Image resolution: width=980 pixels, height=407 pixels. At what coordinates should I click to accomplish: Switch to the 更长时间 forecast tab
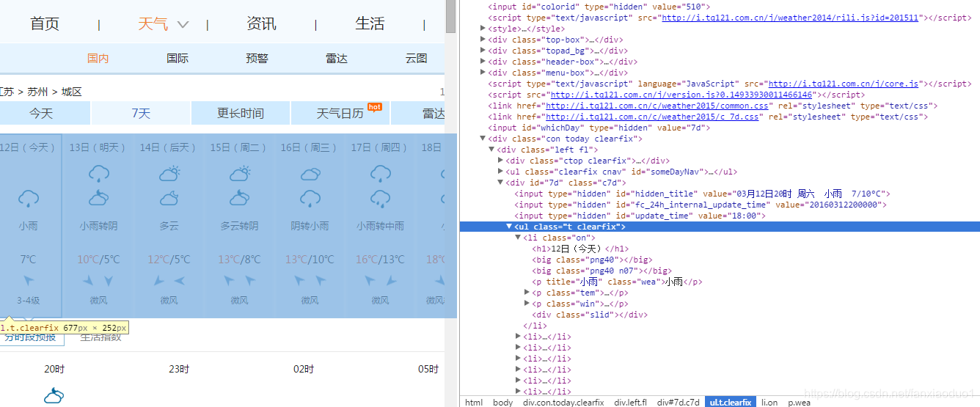click(x=241, y=114)
